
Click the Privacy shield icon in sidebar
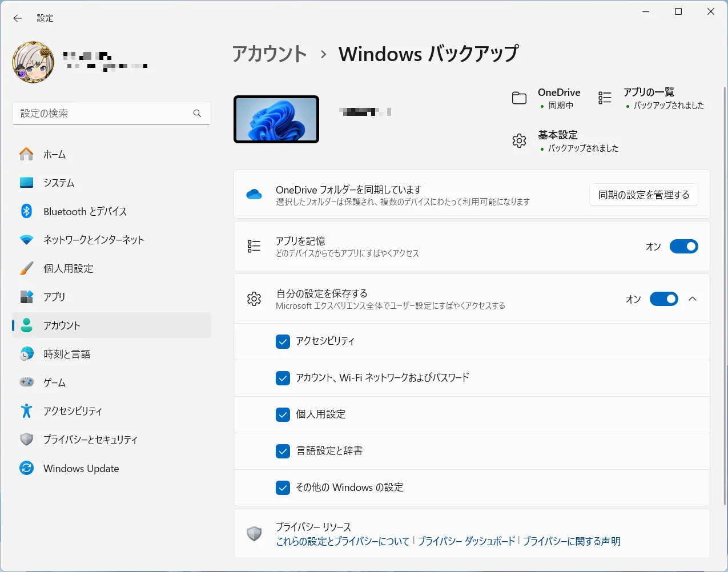click(26, 440)
